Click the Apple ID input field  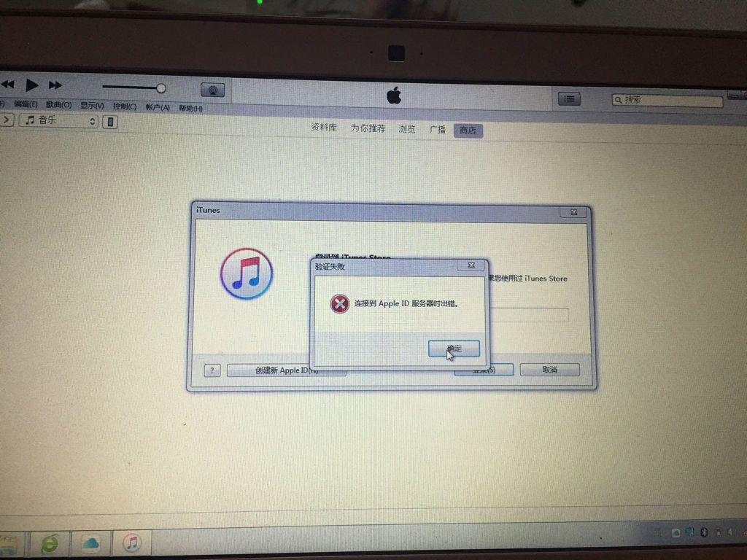[x=530, y=315]
